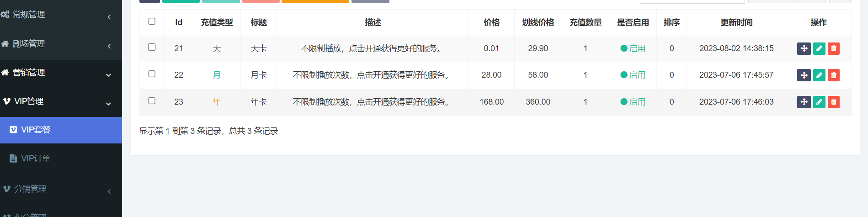
Task: Check the box for row Id 22
Action: point(152,74)
